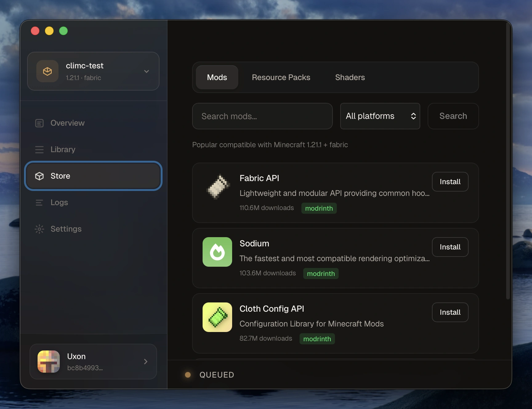Open the Shaders tab
The height and width of the screenshot is (409, 532).
click(350, 77)
